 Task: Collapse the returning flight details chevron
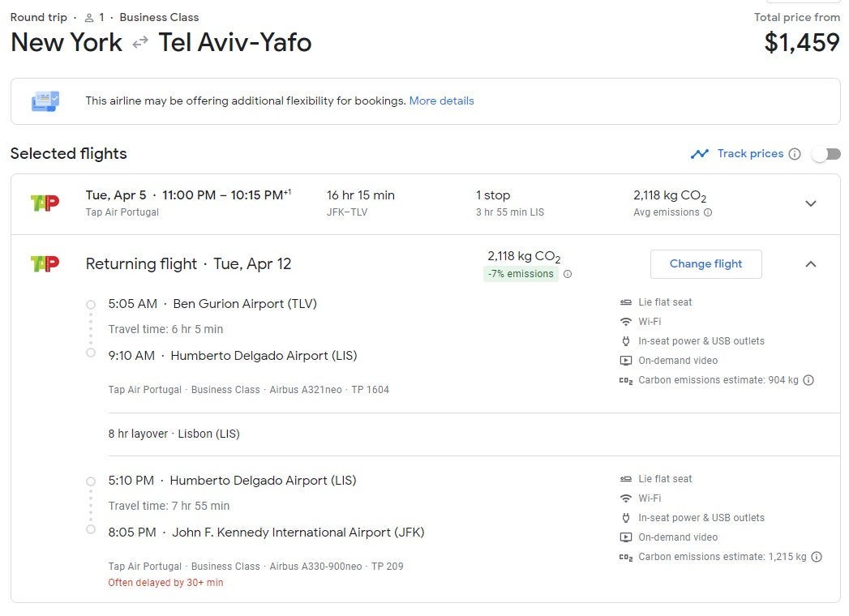(x=810, y=264)
